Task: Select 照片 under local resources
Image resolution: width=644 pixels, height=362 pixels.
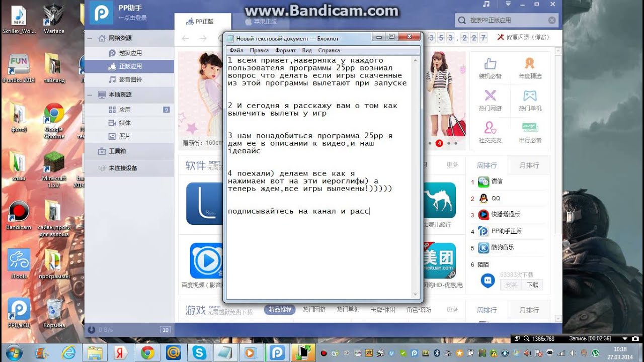Action: 129,136
